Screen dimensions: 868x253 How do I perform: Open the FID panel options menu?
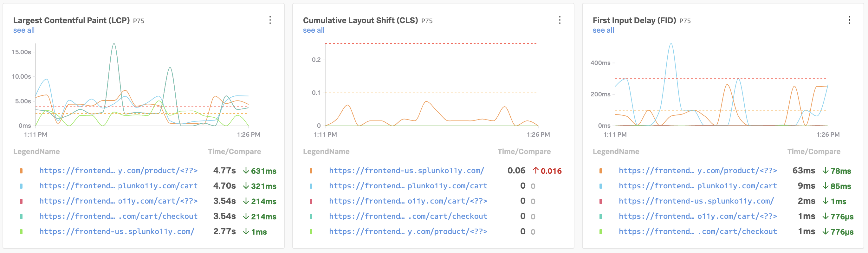coord(850,20)
